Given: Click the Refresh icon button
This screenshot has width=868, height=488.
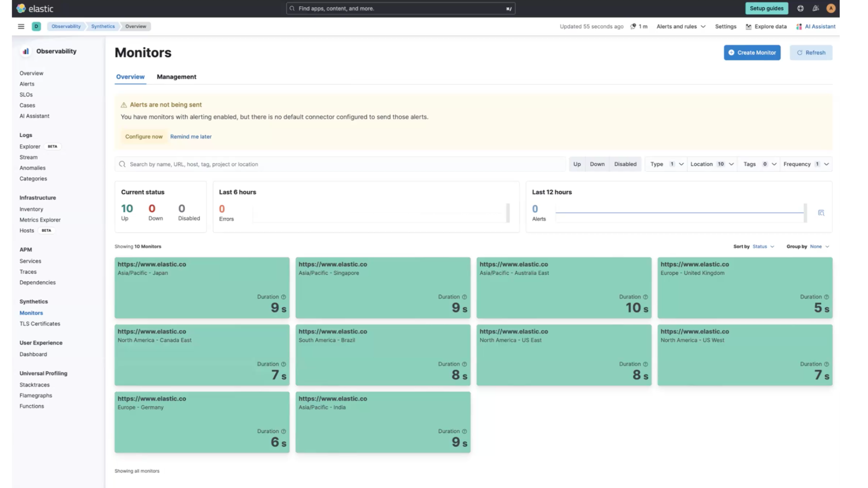Looking at the screenshot, I should point(801,52).
